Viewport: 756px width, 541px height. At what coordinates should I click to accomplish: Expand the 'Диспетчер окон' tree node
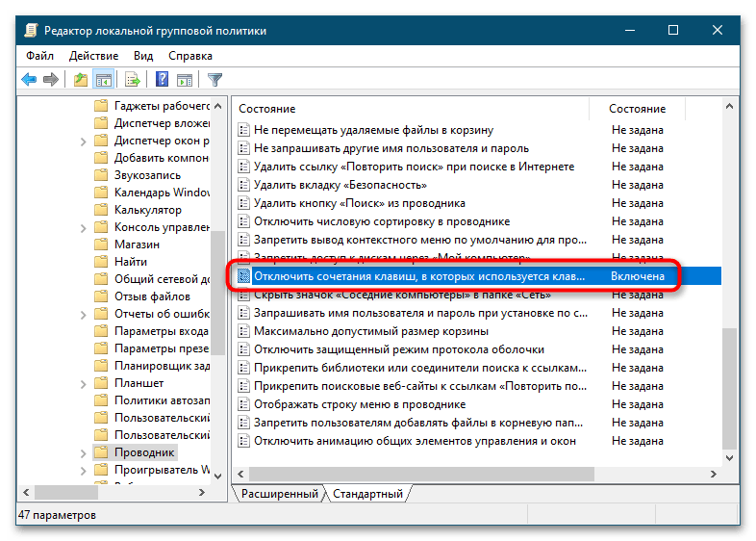pyautogui.click(x=83, y=142)
